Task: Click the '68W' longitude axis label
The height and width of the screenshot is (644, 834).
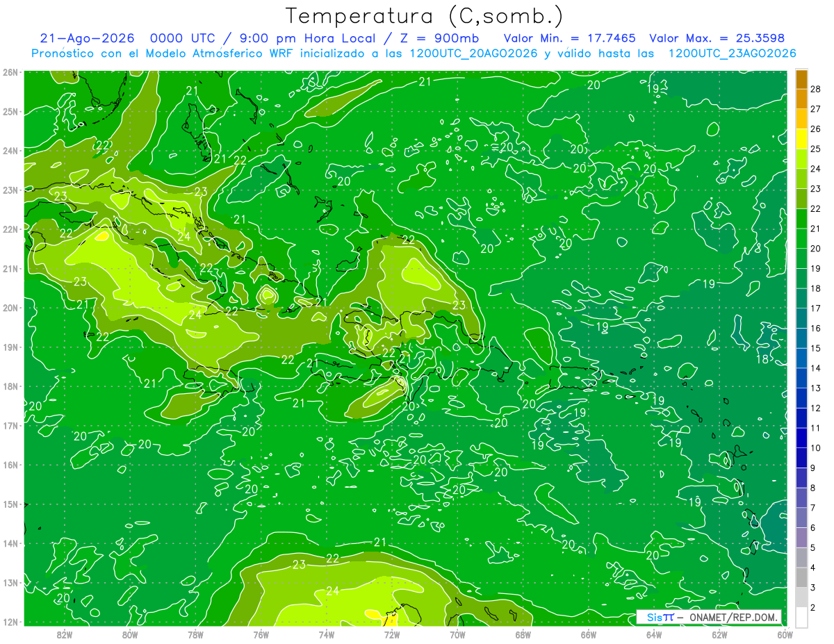Action: click(x=523, y=634)
